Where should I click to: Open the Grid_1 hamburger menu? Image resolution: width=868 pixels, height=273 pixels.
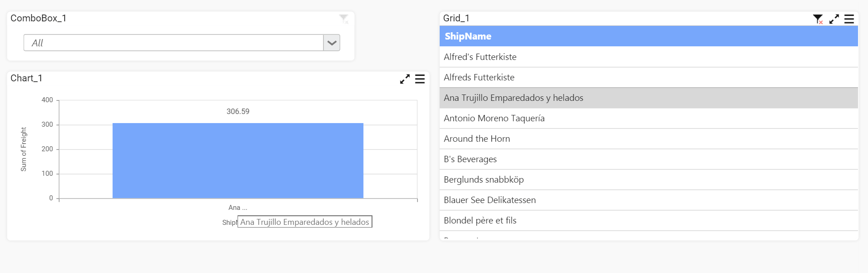849,19
